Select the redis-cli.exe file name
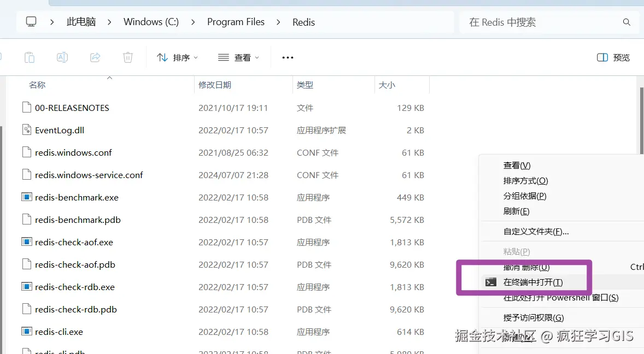Image resolution: width=644 pixels, height=354 pixels. pyautogui.click(x=58, y=332)
